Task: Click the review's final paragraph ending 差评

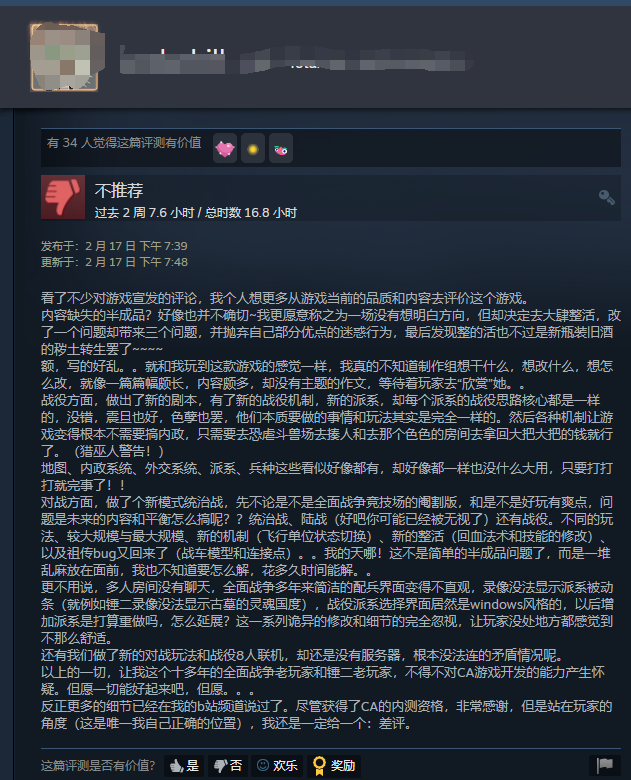Action: pos(326,714)
